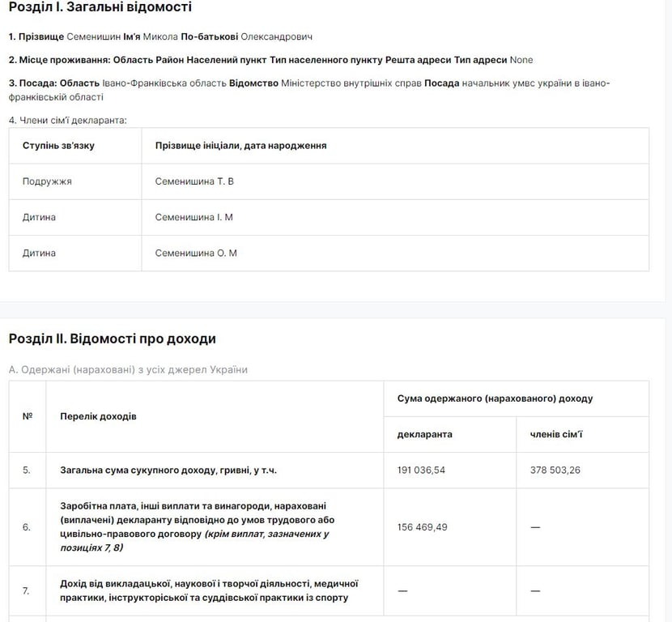This screenshot has height=622, width=672.
Task: Select the 'Семенишина О. М' cell
Action: point(196,253)
